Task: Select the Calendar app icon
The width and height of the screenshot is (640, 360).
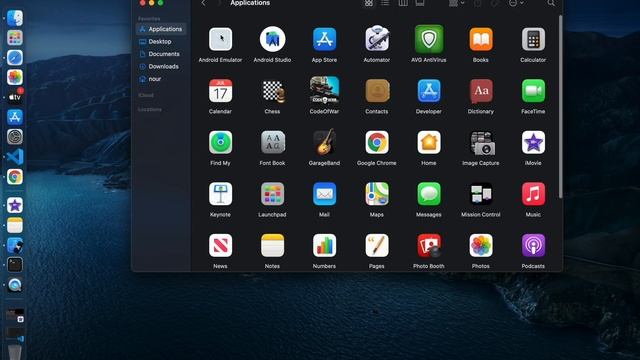Action: (220, 91)
